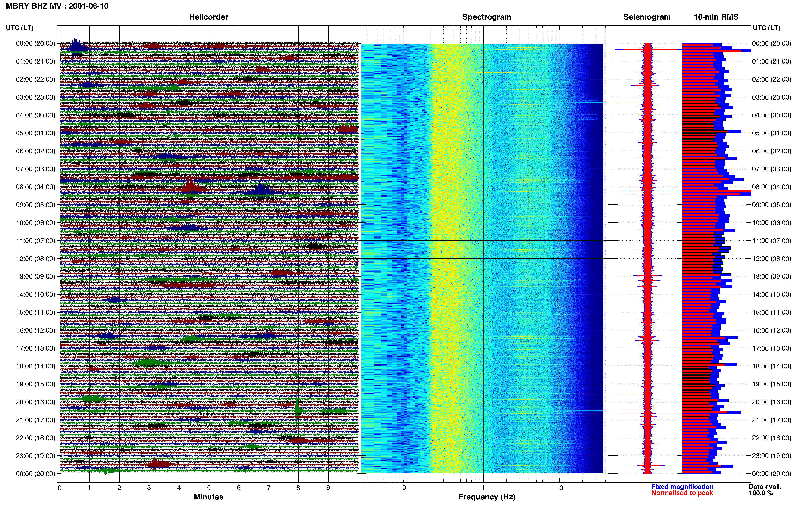Select the 'Seismogram' panel heading

tap(647, 17)
